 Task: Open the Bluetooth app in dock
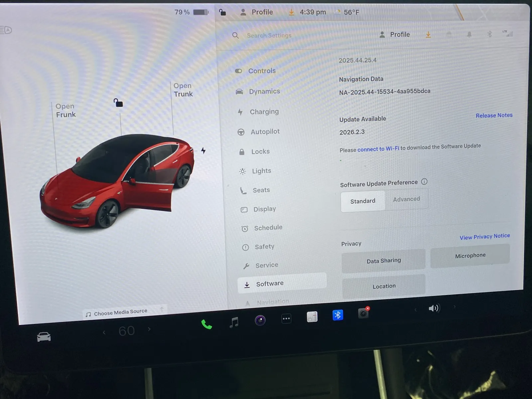click(338, 315)
